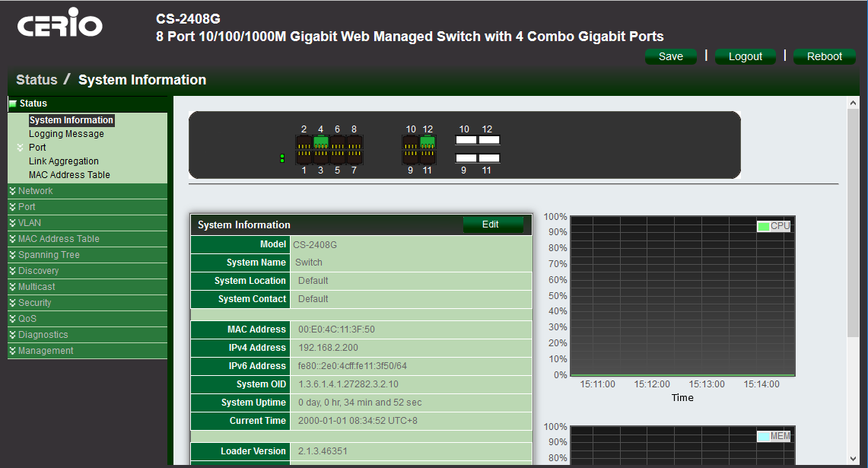Click RJ45 port 8 on the switch panel
The width and height of the screenshot is (868, 468).
[355, 143]
